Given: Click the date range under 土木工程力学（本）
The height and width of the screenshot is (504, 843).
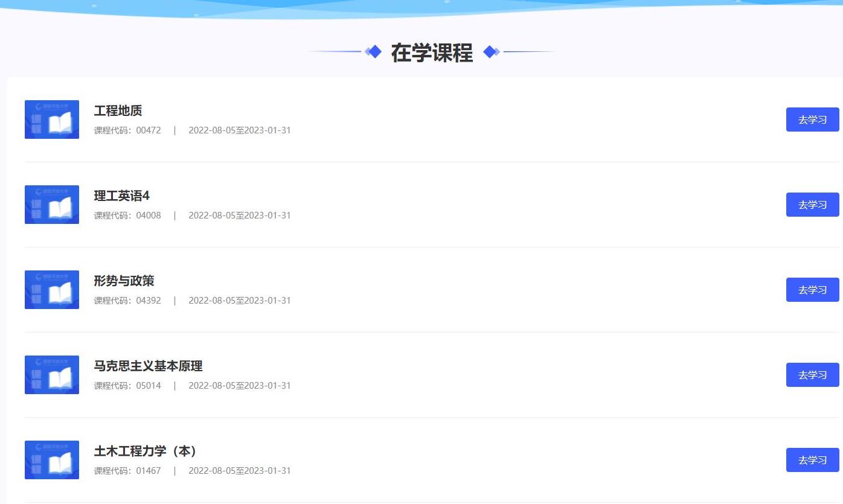Looking at the screenshot, I should (x=240, y=471).
